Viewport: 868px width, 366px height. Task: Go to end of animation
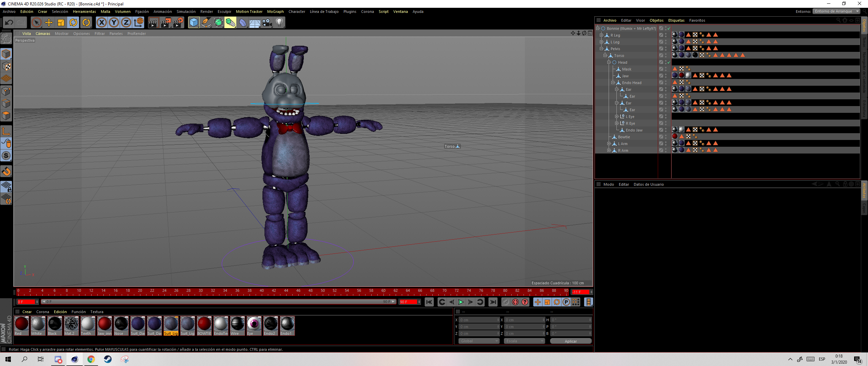[493, 302]
